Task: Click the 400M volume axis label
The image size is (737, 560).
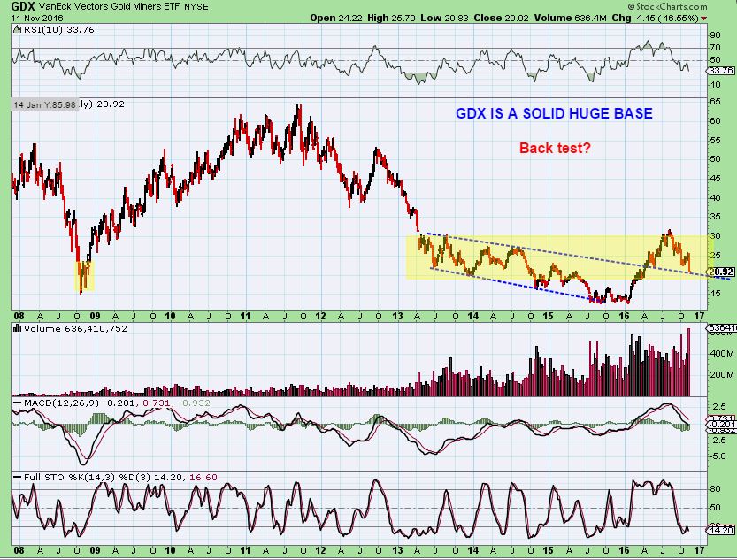Action: [721, 353]
